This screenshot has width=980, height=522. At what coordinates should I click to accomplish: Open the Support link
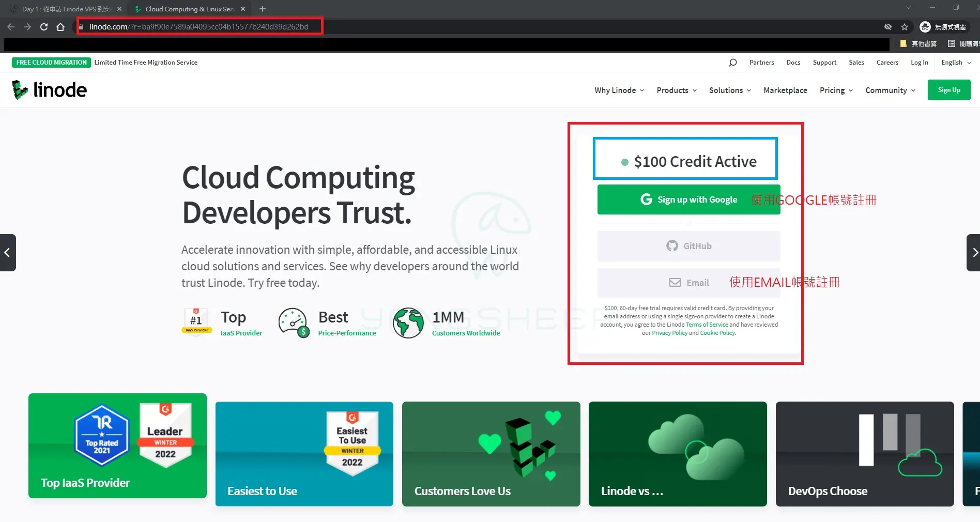[x=824, y=63]
